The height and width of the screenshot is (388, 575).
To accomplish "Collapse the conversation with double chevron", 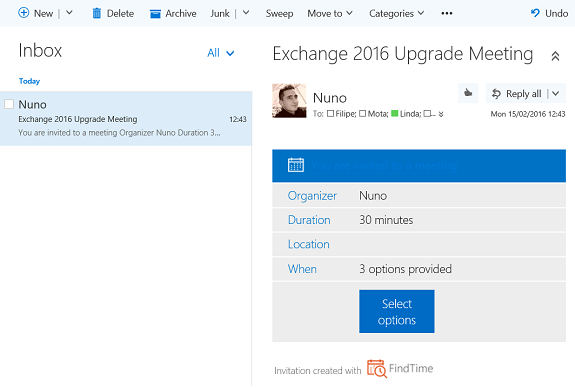I will pos(555,56).
